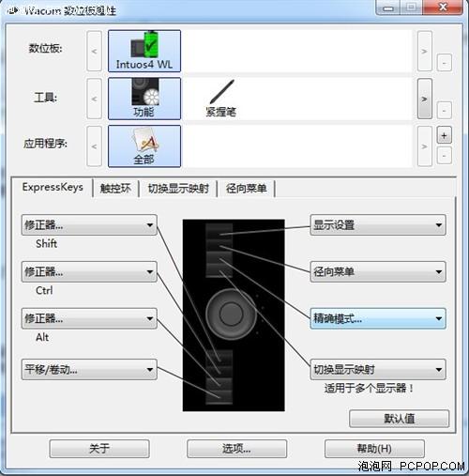Open the 径向菜单 tab
469x476 pixels.
[x=247, y=189]
